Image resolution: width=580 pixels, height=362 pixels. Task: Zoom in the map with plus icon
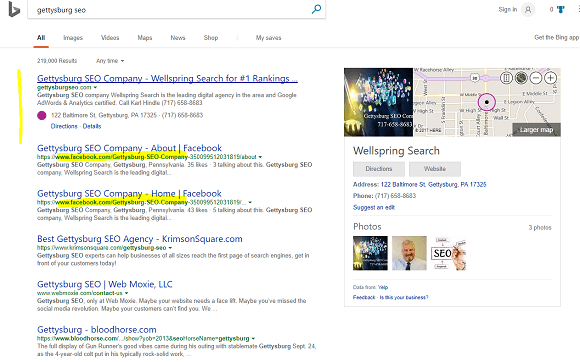pyautogui.click(x=550, y=78)
